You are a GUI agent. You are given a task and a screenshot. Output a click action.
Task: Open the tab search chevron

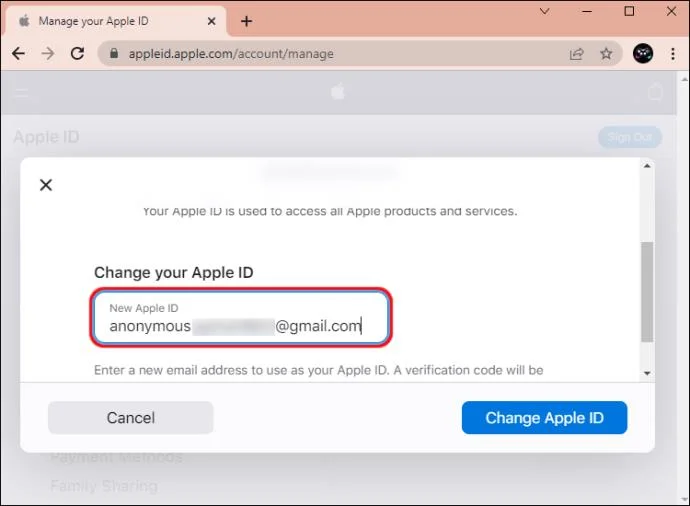[544, 11]
